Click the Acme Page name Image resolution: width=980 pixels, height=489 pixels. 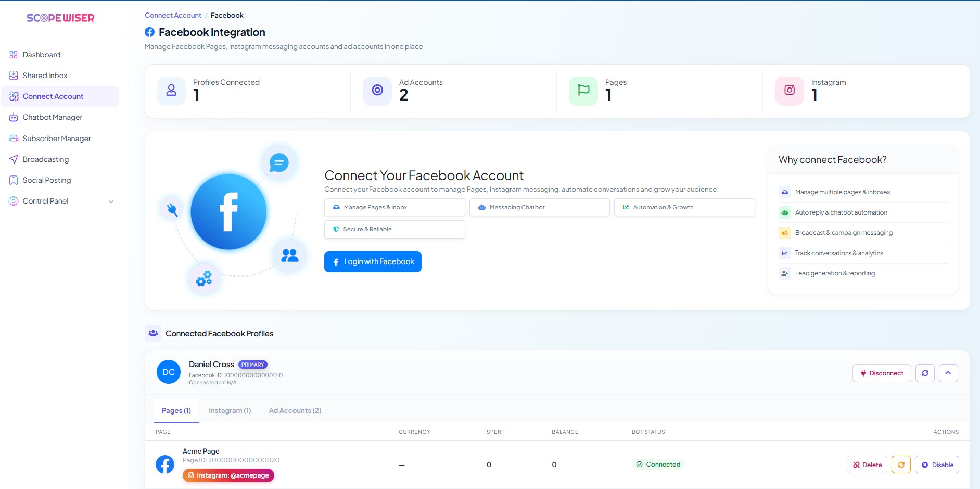click(201, 451)
